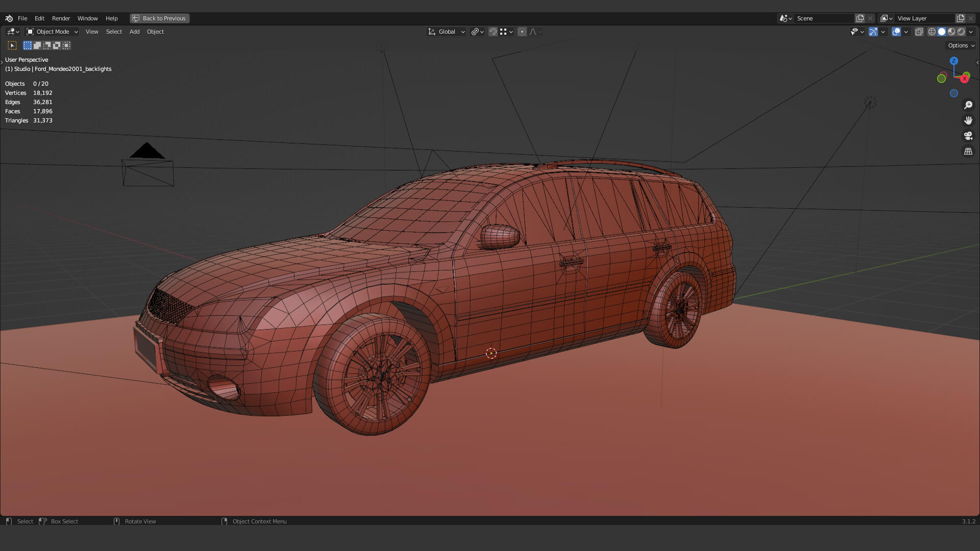This screenshot has height=551, width=980.
Task: Expand the right sidebar arrow
Action: point(977,62)
